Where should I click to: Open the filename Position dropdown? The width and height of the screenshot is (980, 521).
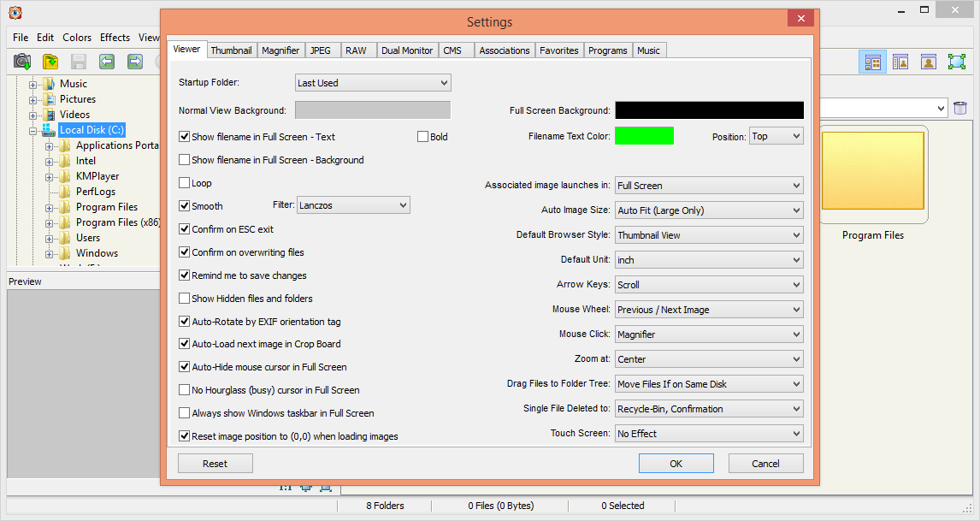pyautogui.click(x=776, y=136)
